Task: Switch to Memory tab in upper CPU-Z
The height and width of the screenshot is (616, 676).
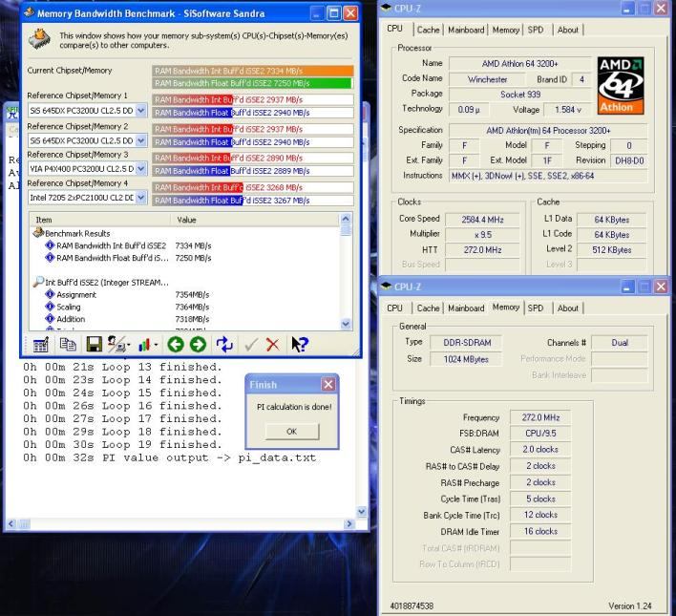Action: click(x=506, y=30)
